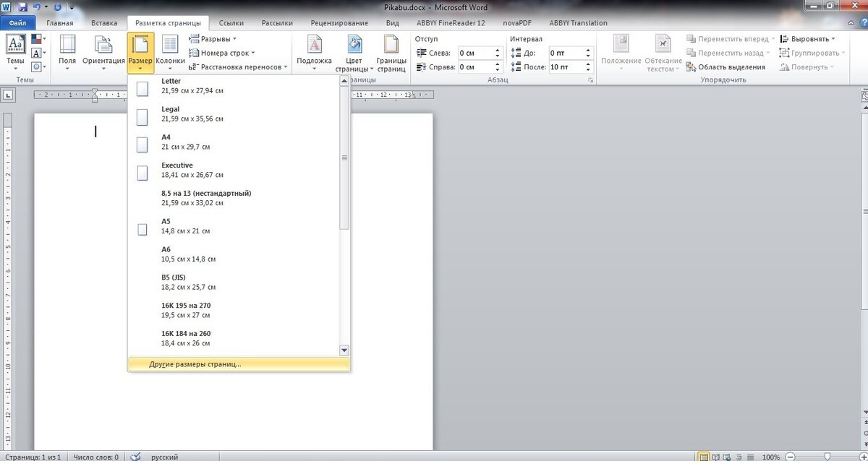Switch to the Рецензирование (Review) tab

[x=339, y=22]
